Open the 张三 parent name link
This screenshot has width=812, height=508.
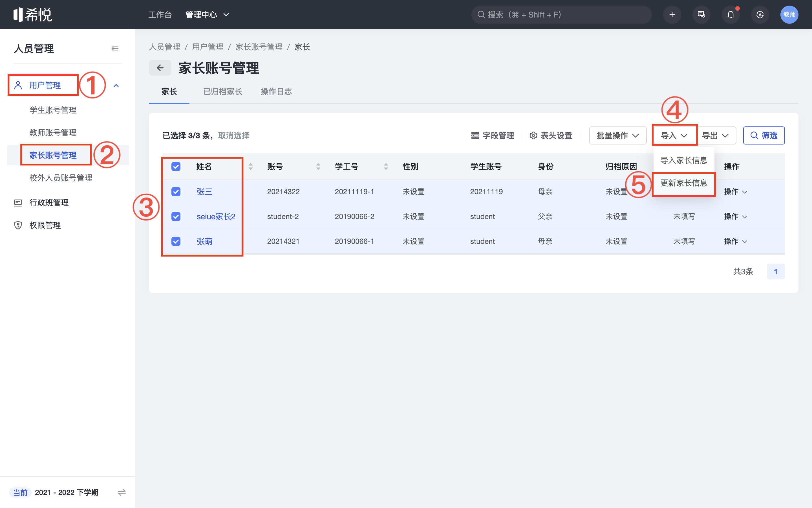(x=204, y=192)
